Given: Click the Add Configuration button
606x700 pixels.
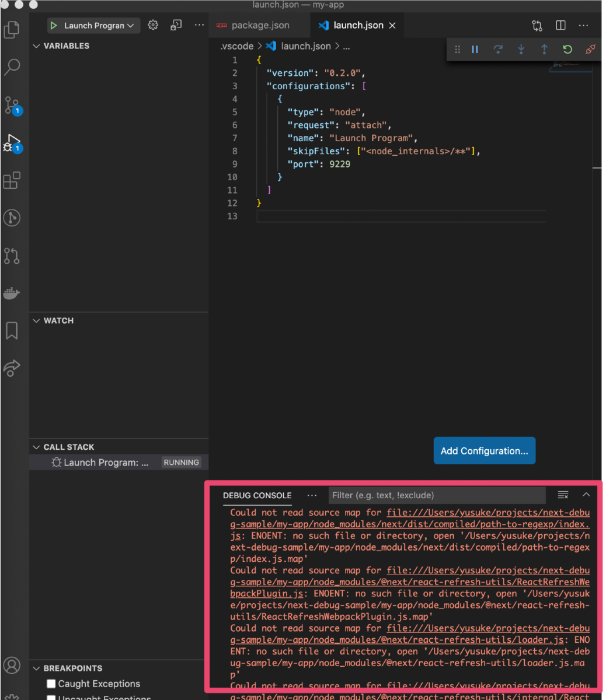Looking at the screenshot, I should click(x=485, y=451).
